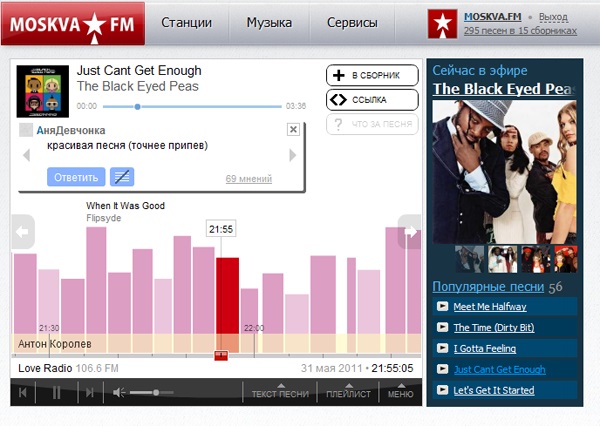Select the fourth small band thumbnail

(566, 259)
